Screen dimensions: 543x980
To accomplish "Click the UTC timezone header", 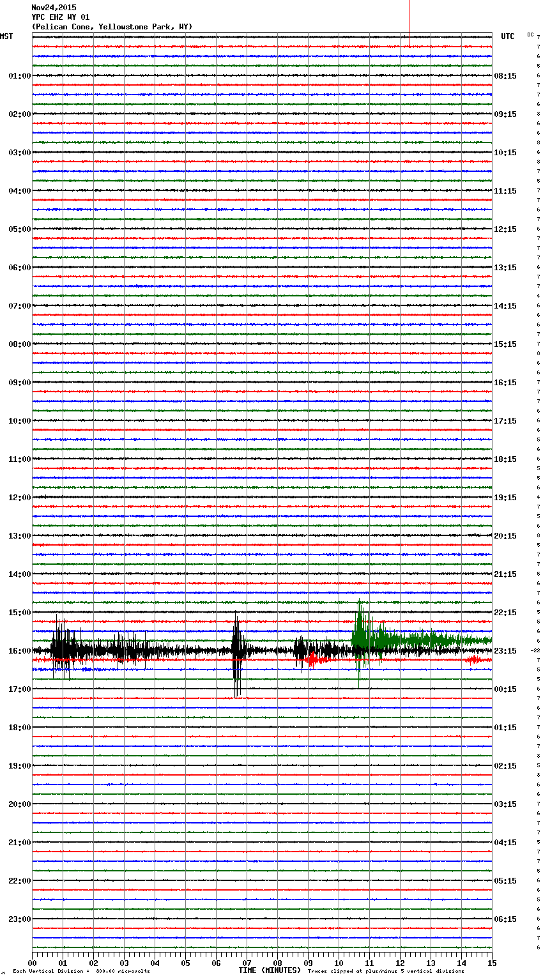I will click(x=508, y=36).
